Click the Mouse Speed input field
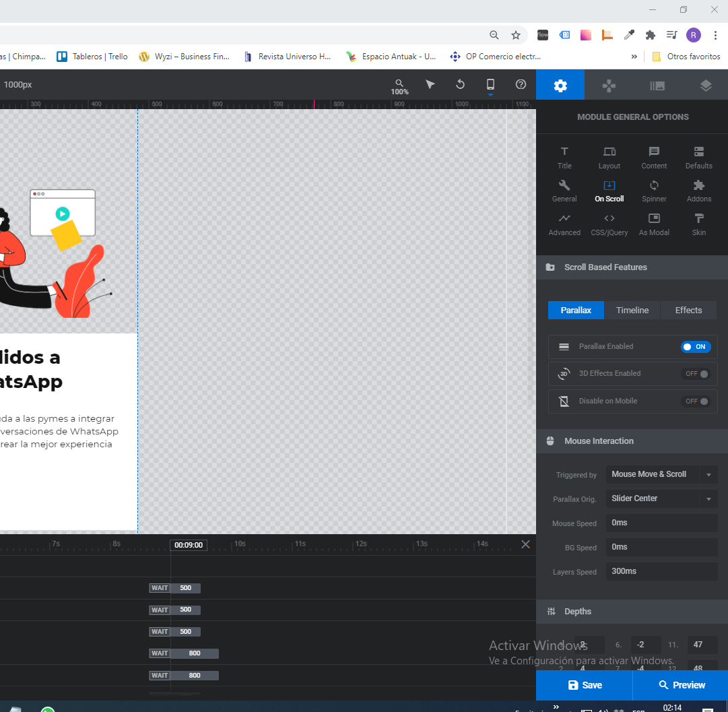 pyautogui.click(x=661, y=523)
